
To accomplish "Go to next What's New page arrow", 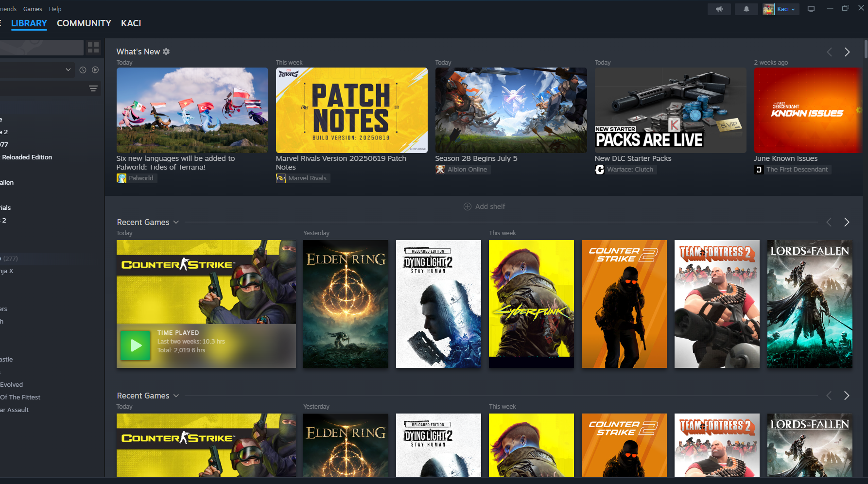I will (847, 52).
